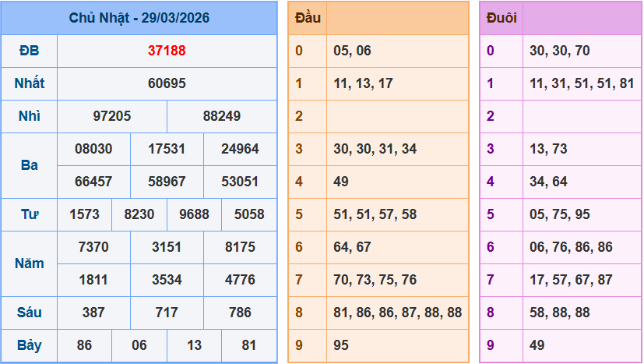This screenshot has width=644, height=364.
Task: Select the special prize number 37188
Action: click(x=167, y=51)
